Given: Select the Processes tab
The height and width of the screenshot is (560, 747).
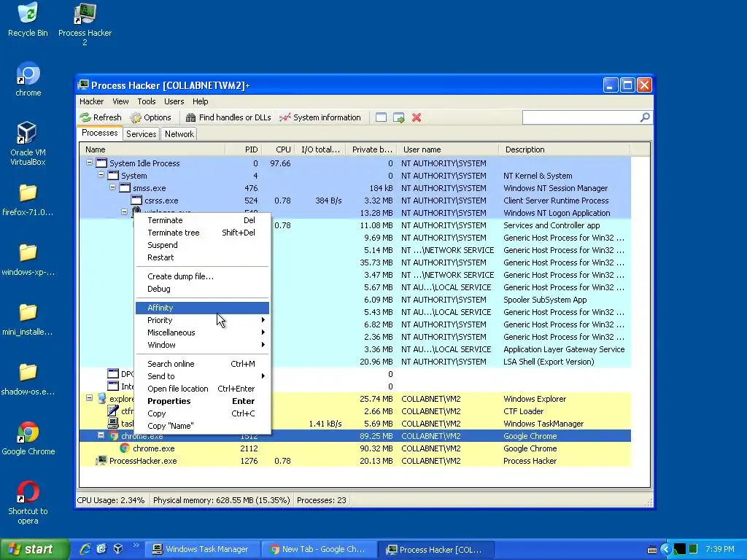Looking at the screenshot, I should (99, 133).
